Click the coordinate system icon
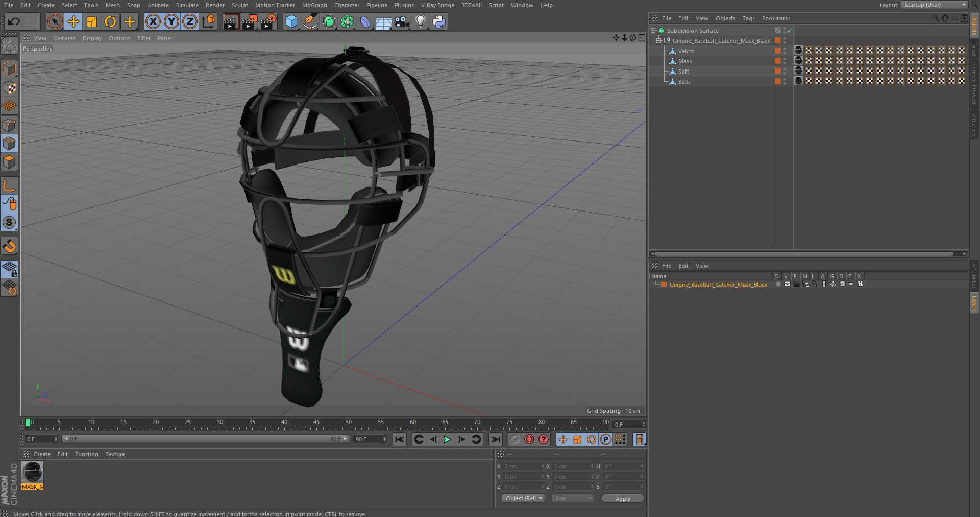Viewport: 980px width, 517px height. [209, 21]
